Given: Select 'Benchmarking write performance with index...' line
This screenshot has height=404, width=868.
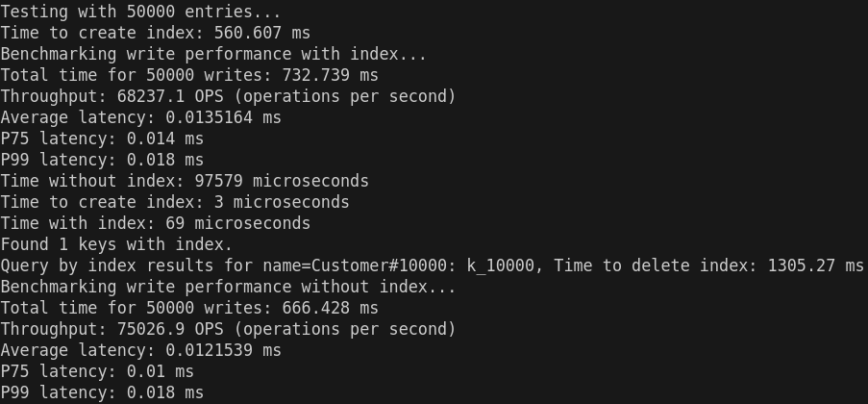Looking at the screenshot, I should tap(213, 54).
